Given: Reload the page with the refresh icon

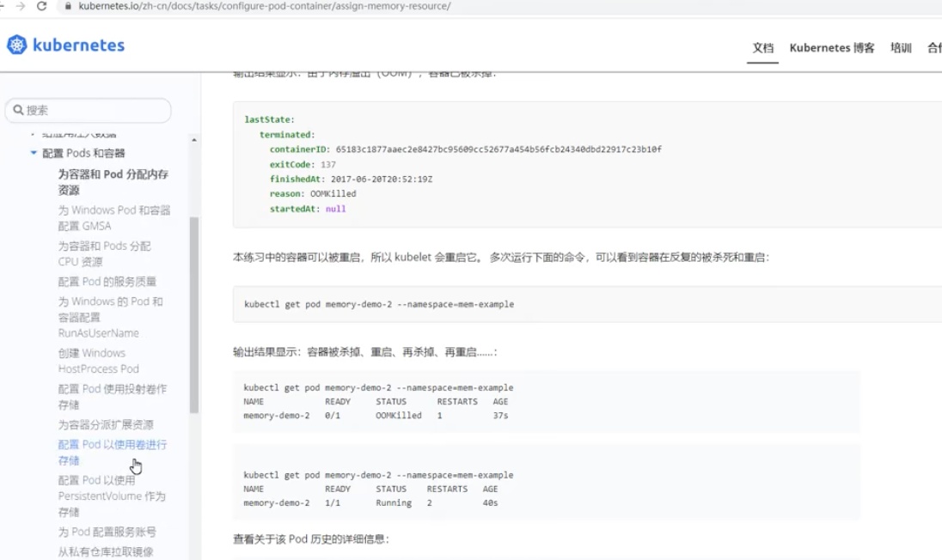Looking at the screenshot, I should [41, 6].
